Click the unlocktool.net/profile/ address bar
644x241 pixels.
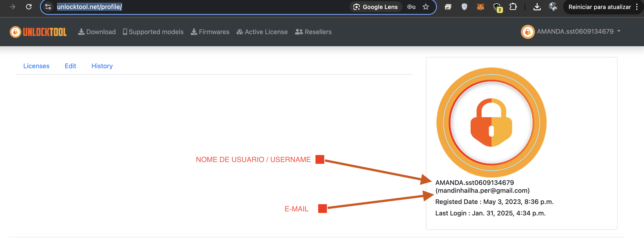[89, 7]
